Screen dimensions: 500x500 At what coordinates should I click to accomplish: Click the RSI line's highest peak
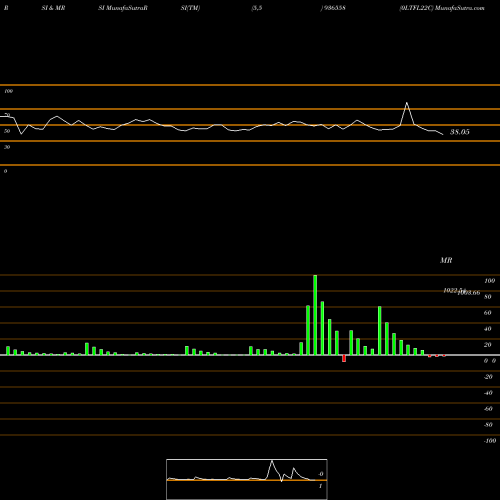click(x=407, y=103)
